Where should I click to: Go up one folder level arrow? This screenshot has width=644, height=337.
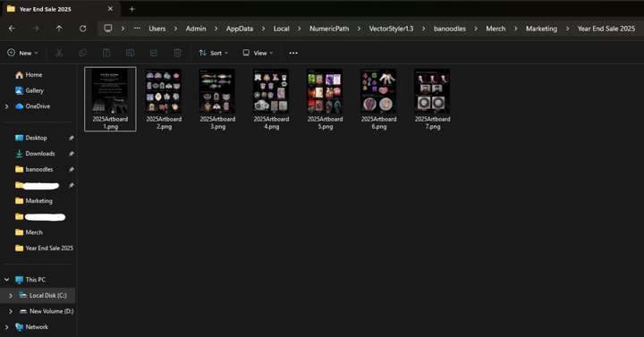[x=59, y=29]
